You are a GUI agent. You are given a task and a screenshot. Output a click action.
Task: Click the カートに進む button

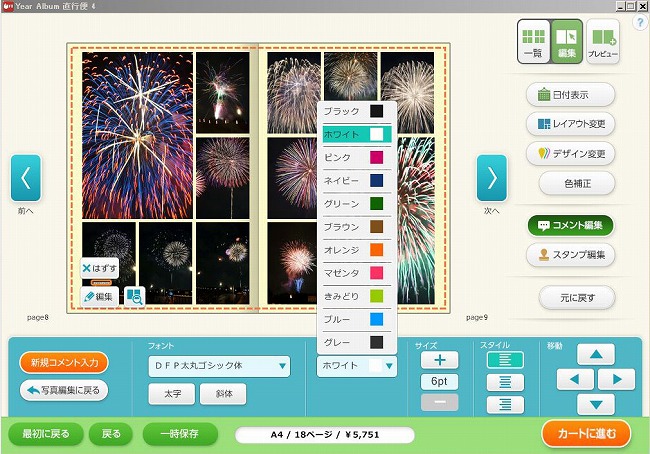[586, 433]
